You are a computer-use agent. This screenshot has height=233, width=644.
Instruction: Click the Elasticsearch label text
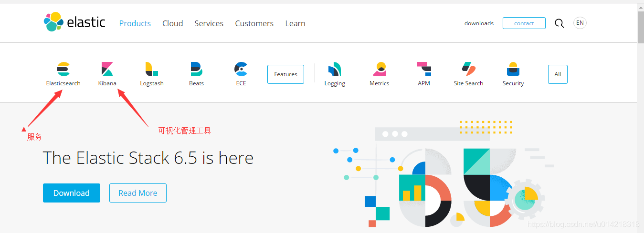pos(63,83)
